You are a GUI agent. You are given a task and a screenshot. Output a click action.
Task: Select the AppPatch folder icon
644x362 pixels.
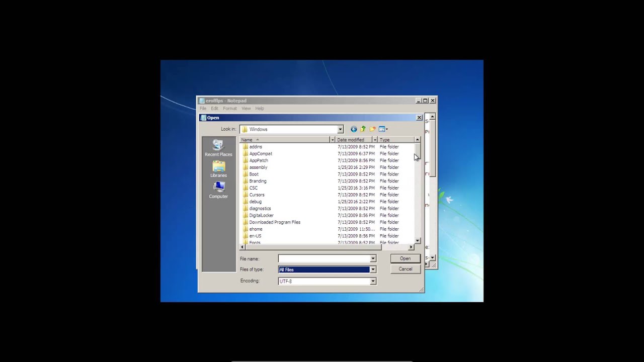pyautogui.click(x=246, y=160)
